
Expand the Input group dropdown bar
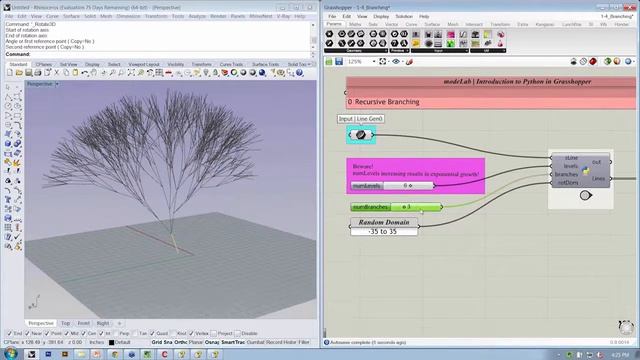click(x=440, y=51)
